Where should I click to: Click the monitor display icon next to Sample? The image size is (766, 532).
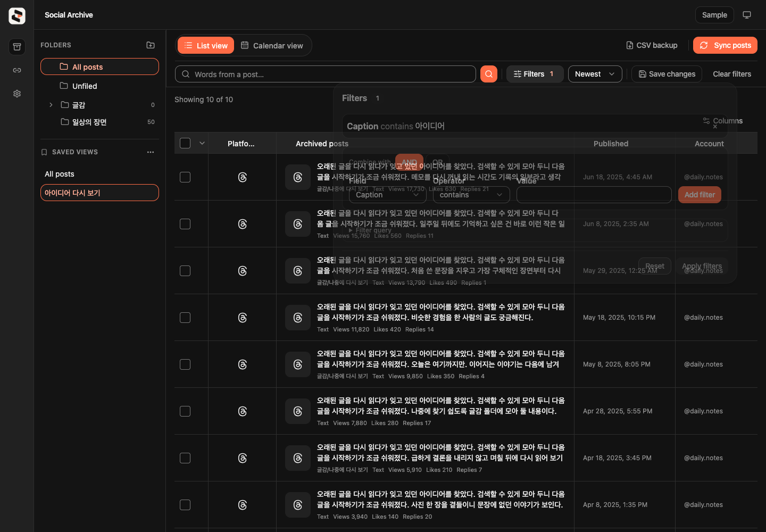tap(747, 15)
